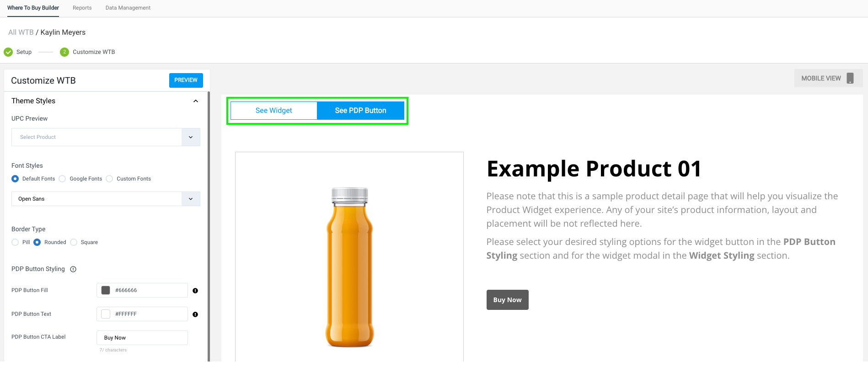Choose the Square border type

(74, 242)
